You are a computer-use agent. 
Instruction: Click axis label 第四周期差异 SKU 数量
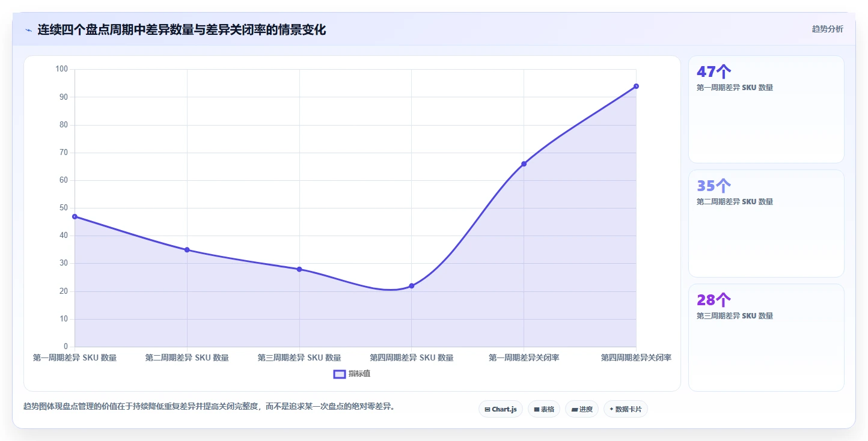(411, 358)
